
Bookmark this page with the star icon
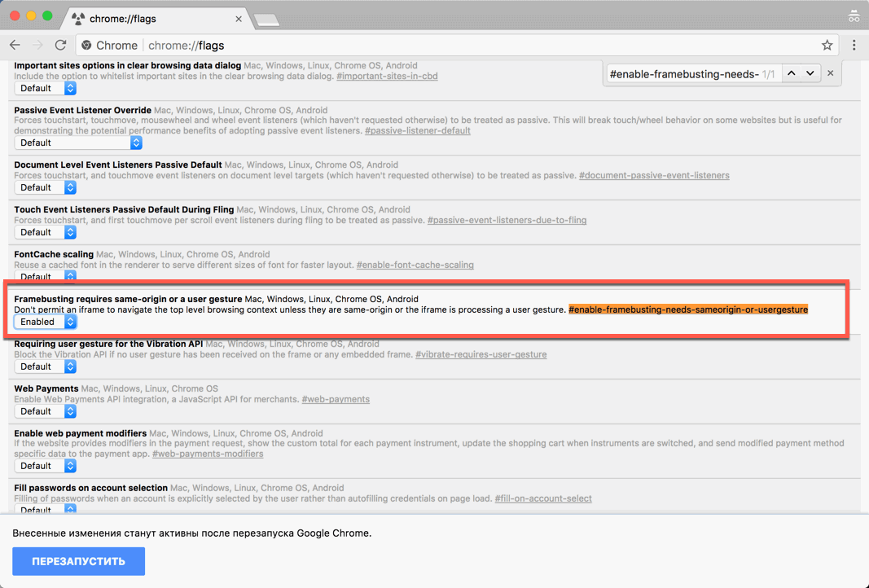pyautogui.click(x=827, y=45)
